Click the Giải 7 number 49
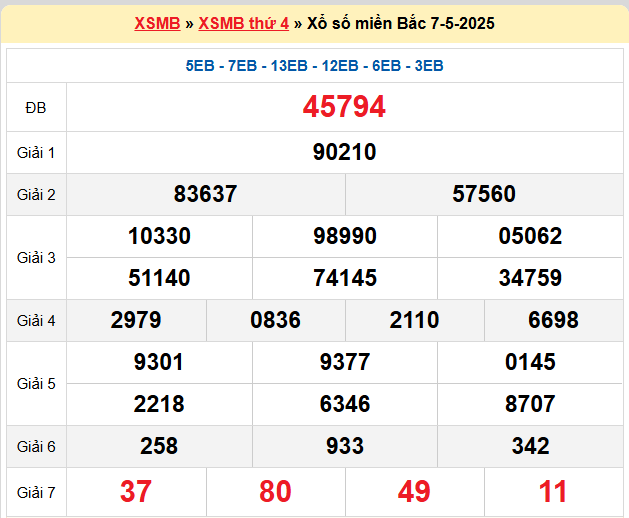The width and height of the screenshot is (629, 518). coord(414,492)
